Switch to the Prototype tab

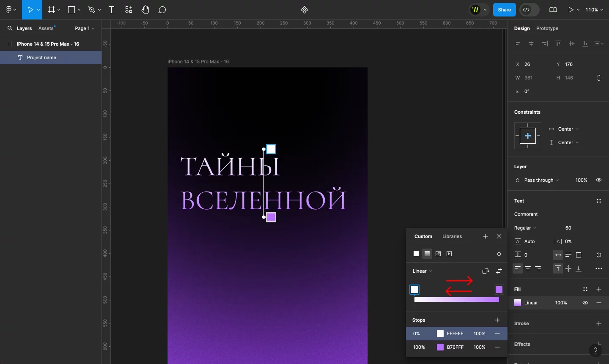[547, 28]
